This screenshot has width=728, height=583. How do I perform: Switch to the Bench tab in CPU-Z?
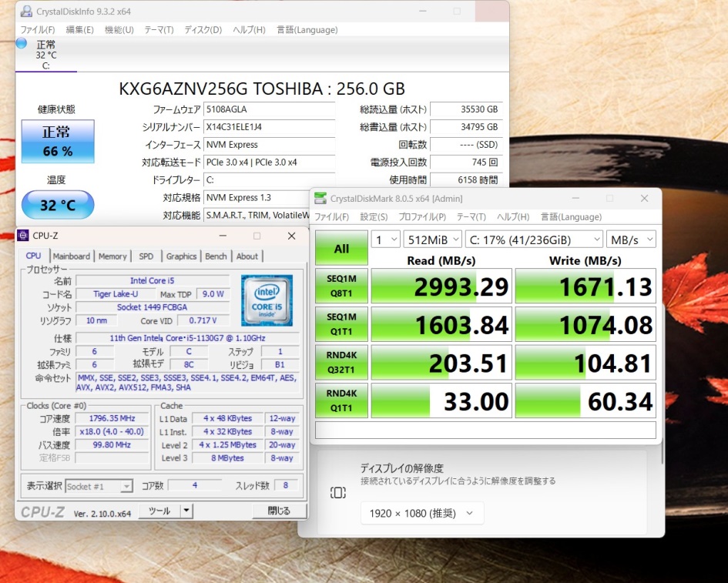tap(216, 256)
